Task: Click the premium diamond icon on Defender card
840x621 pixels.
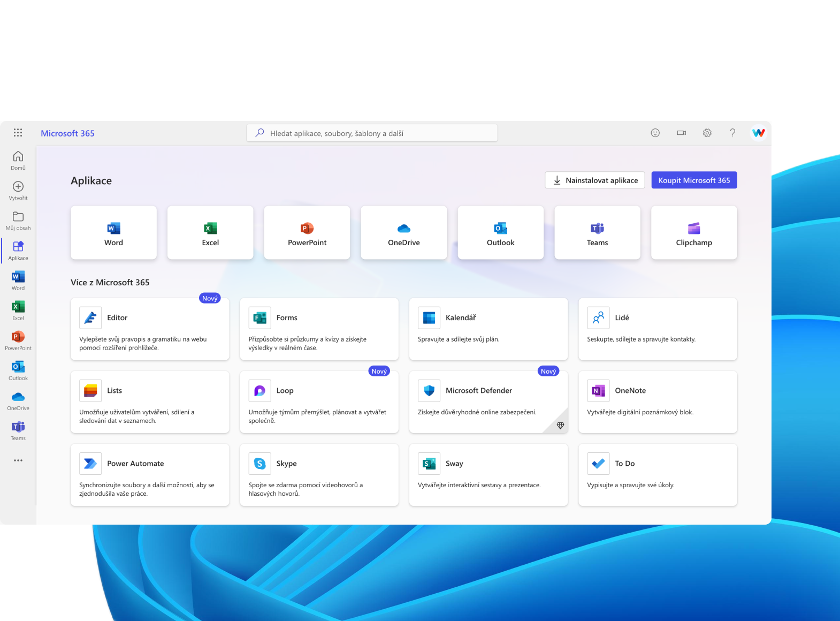Action: click(560, 426)
